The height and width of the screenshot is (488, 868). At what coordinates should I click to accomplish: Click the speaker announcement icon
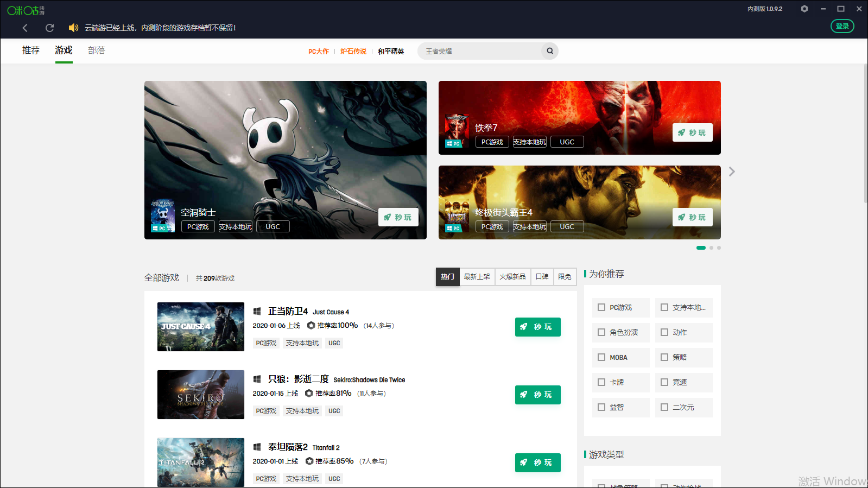pyautogui.click(x=73, y=28)
